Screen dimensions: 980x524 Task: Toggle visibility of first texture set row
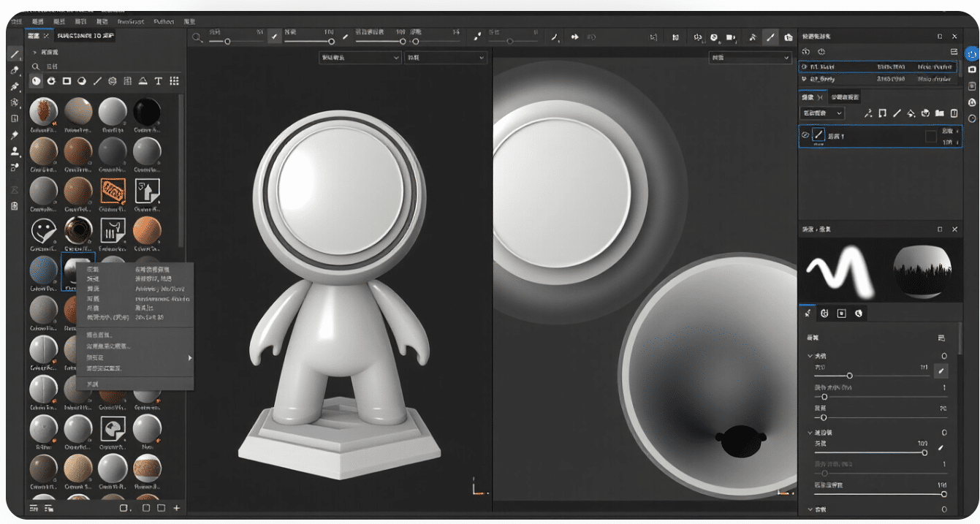(x=805, y=67)
